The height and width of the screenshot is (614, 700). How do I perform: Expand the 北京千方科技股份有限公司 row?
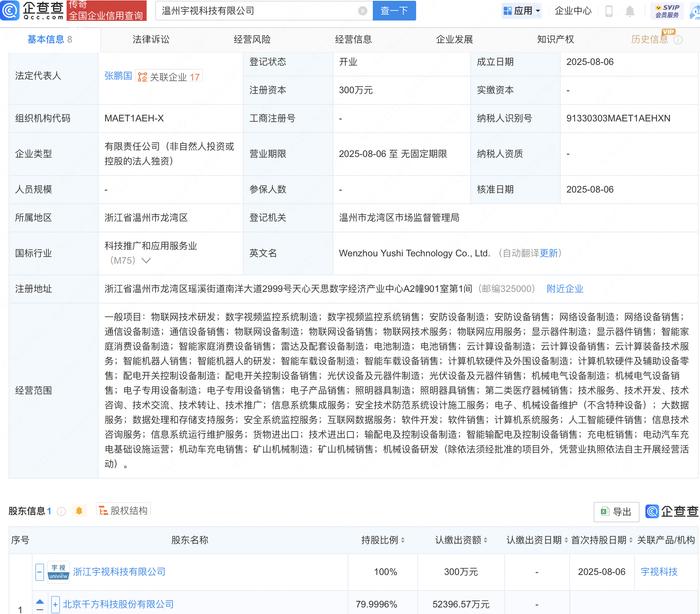pyautogui.click(x=55, y=604)
